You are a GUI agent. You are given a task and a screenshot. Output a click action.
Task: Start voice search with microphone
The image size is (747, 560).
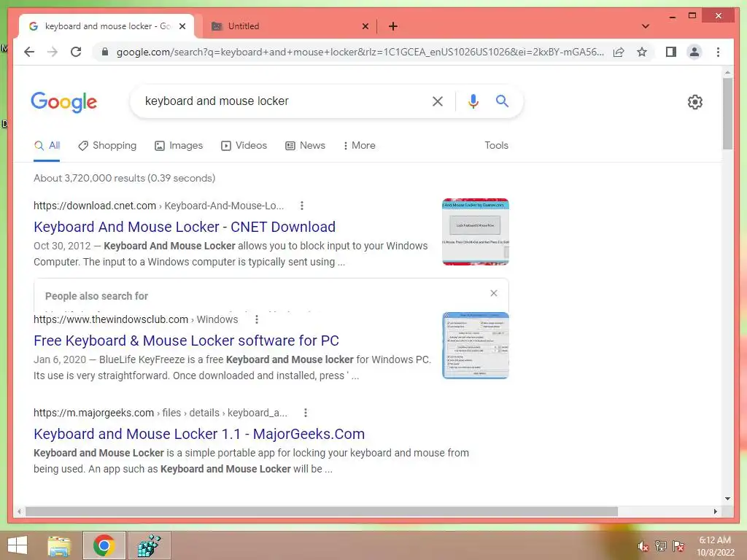473,101
